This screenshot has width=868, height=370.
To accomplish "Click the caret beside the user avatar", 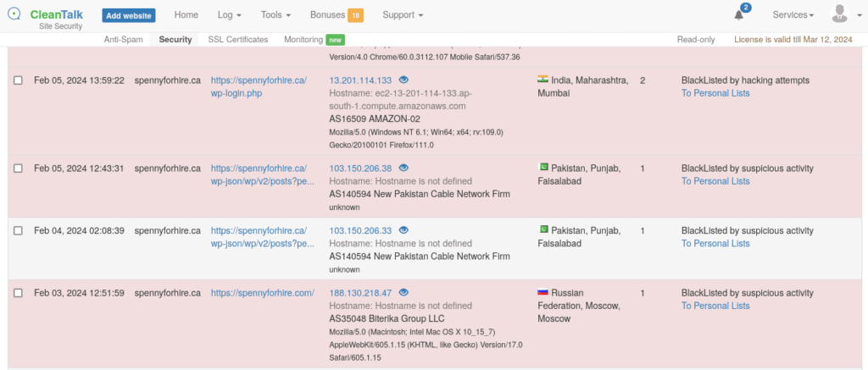I will click(859, 15).
